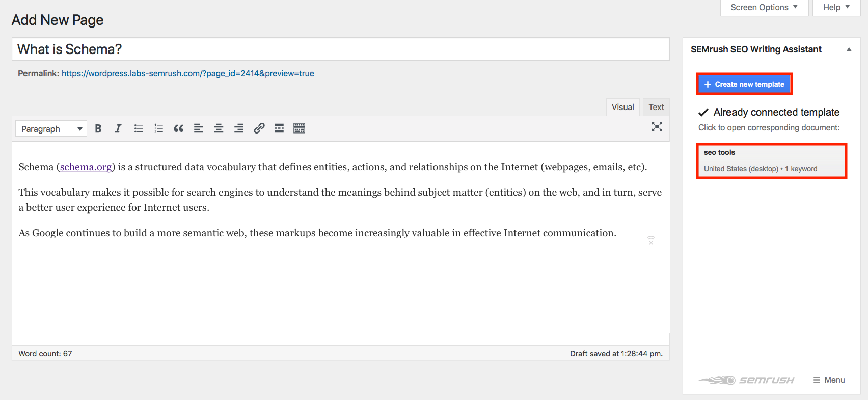Open the Help dropdown
Screen dimensions: 868x400
pos(836,8)
